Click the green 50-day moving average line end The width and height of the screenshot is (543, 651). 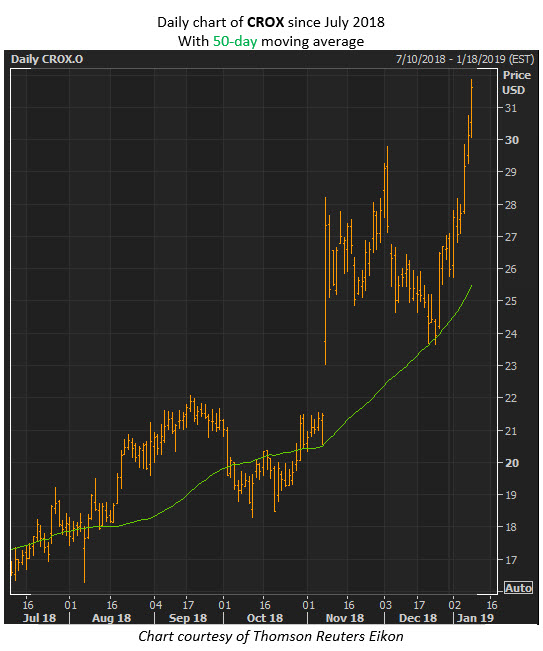point(471,286)
